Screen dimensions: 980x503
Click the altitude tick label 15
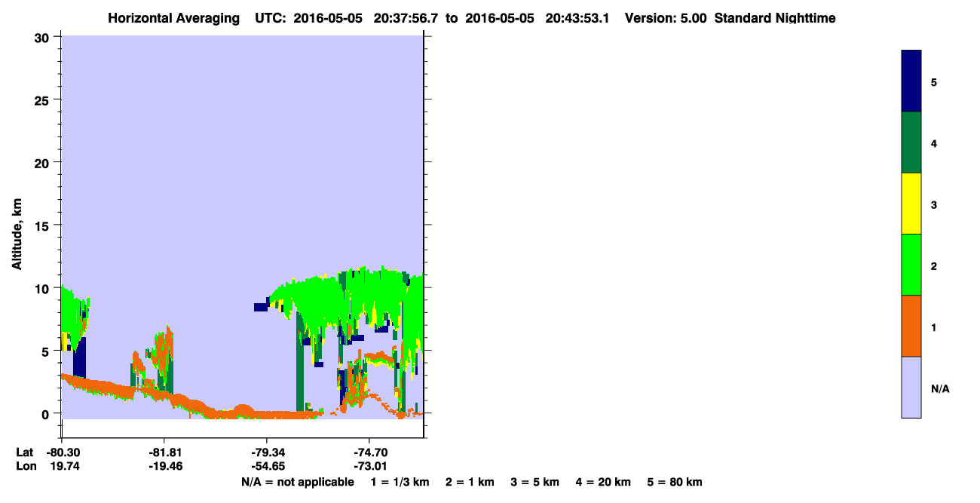pos(44,225)
